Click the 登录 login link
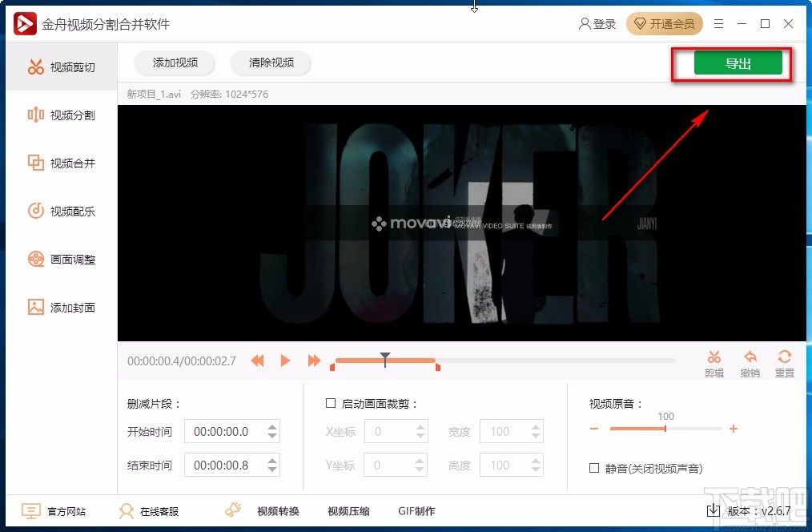 (597, 24)
